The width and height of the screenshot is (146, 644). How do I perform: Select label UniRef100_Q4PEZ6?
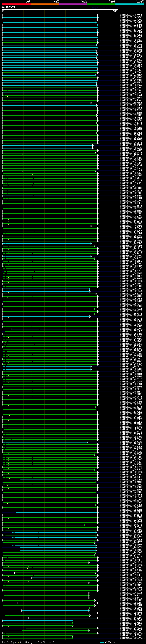pos(131,628)
